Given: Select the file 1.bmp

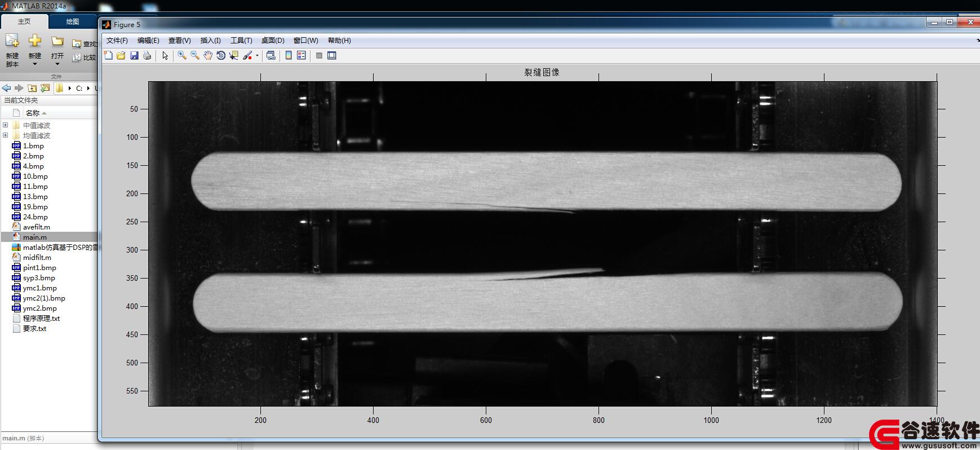Looking at the screenshot, I should point(33,146).
